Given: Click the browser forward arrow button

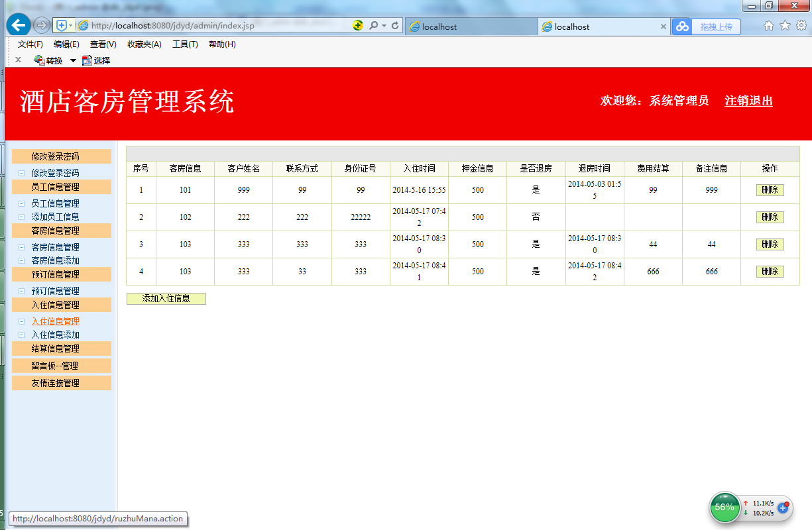Looking at the screenshot, I should pyautogui.click(x=41, y=25).
